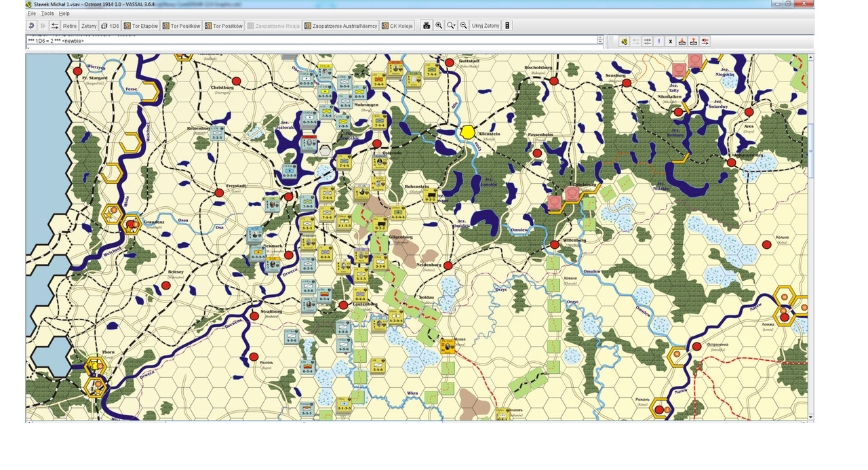The height and width of the screenshot is (470, 868).
Task: Click the Sensburg red city dot
Action: click(x=627, y=83)
